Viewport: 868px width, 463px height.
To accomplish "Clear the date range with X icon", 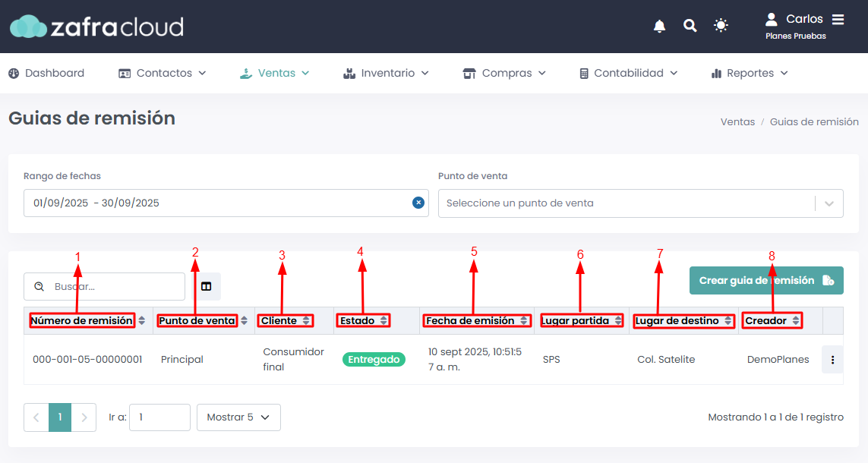I will (x=418, y=203).
